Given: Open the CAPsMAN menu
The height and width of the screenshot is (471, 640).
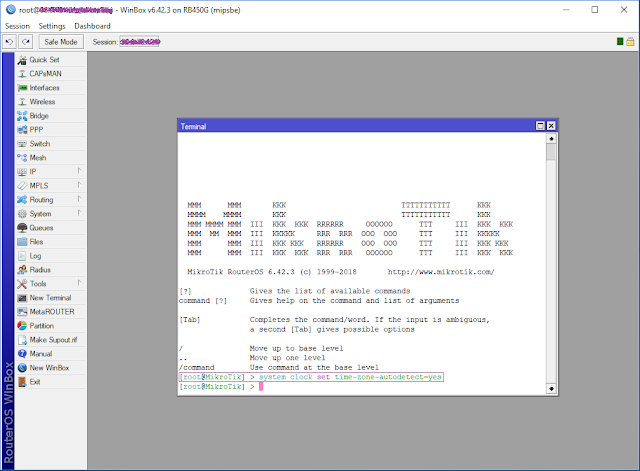Looking at the screenshot, I should [x=51, y=74].
